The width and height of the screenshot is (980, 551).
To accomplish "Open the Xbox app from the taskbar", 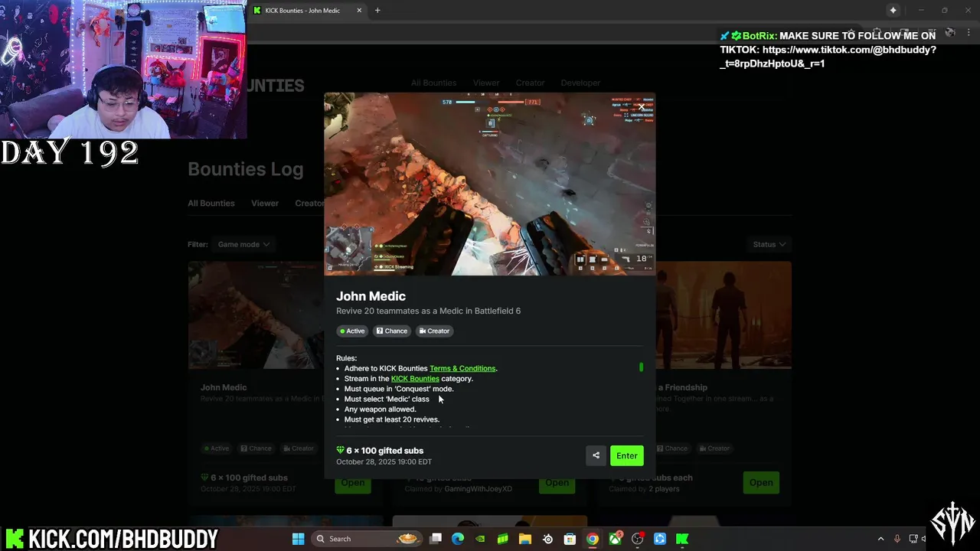I will pos(615,539).
